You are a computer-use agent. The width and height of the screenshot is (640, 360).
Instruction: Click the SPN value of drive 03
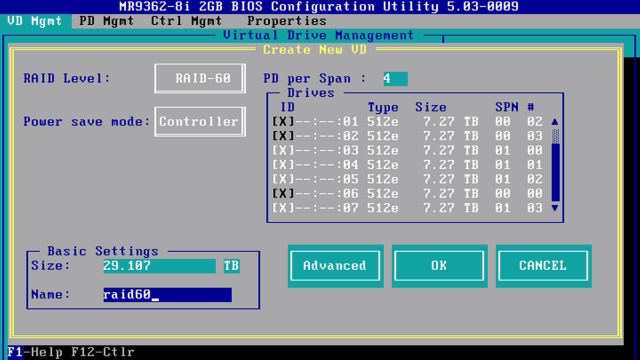click(503, 150)
